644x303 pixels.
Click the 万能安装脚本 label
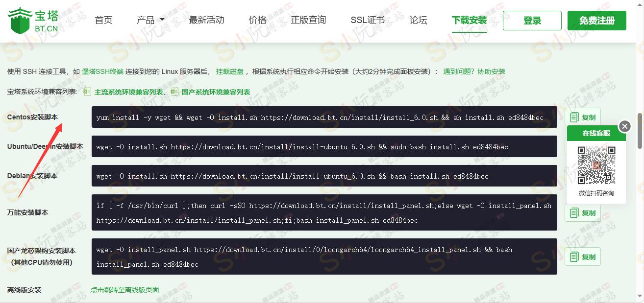[x=28, y=212]
